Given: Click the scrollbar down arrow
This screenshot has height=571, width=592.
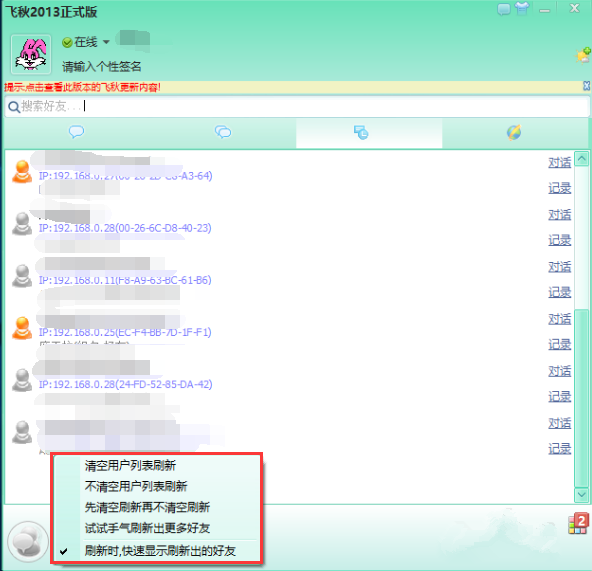Looking at the screenshot, I should [x=582, y=495].
